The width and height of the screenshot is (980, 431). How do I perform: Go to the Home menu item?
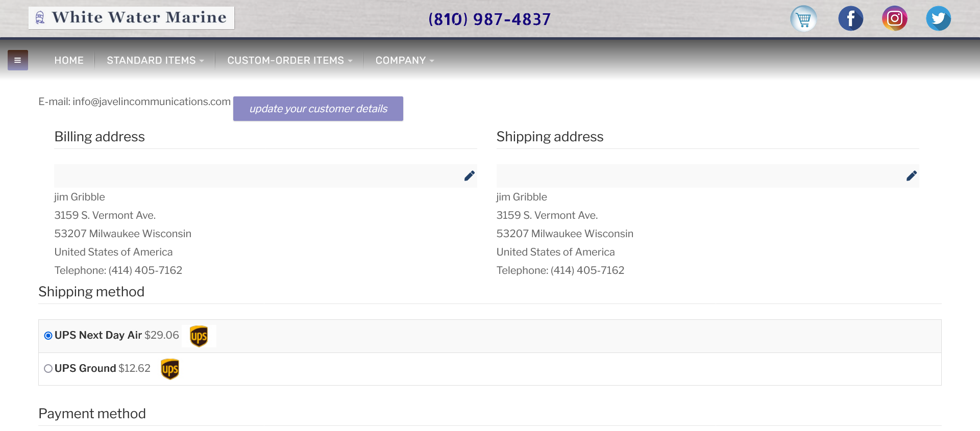pyautogui.click(x=69, y=60)
